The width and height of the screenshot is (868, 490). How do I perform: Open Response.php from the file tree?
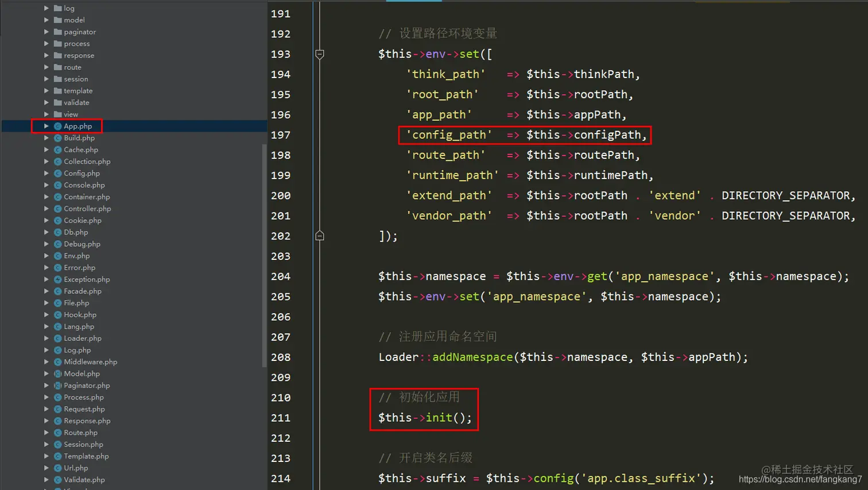pyautogui.click(x=87, y=421)
